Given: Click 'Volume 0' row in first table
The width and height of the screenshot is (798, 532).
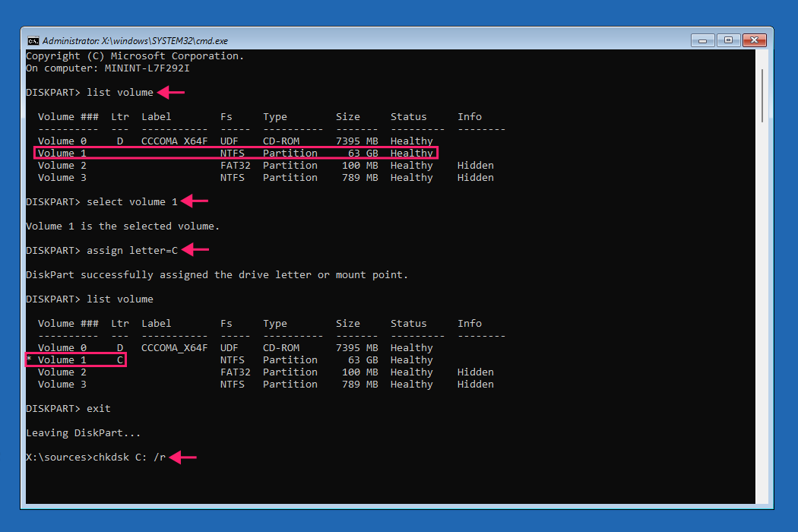Looking at the screenshot, I should coord(236,141).
